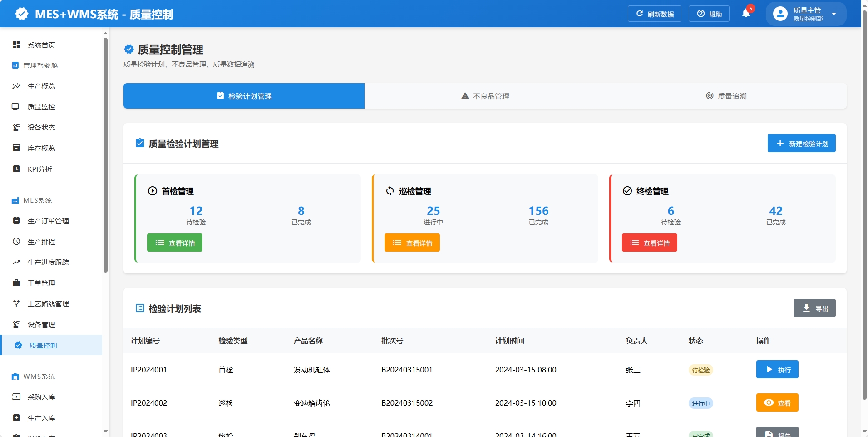Select the 库存概览 inventory overview icon
Viewport: 868px width, 437px height.
[16, 148]
